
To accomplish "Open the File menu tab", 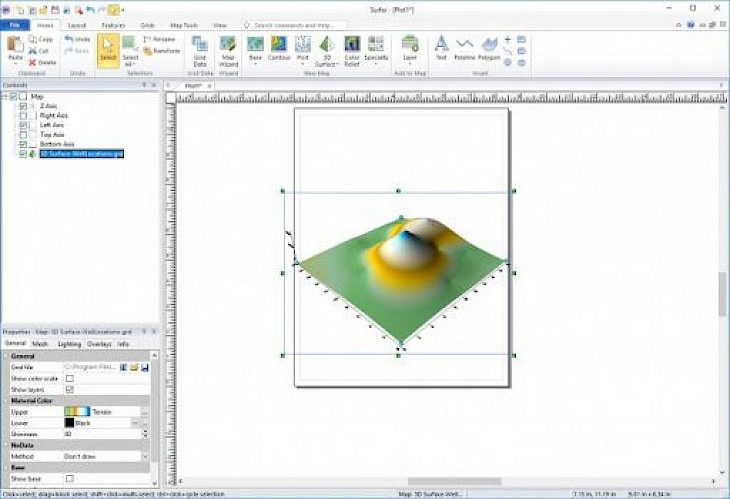I will [15, 25].
